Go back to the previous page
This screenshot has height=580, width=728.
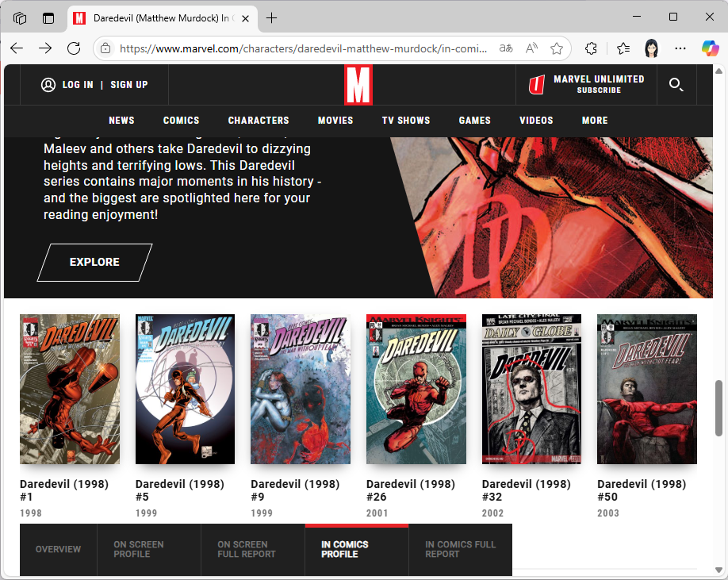(x=17, y=48)
